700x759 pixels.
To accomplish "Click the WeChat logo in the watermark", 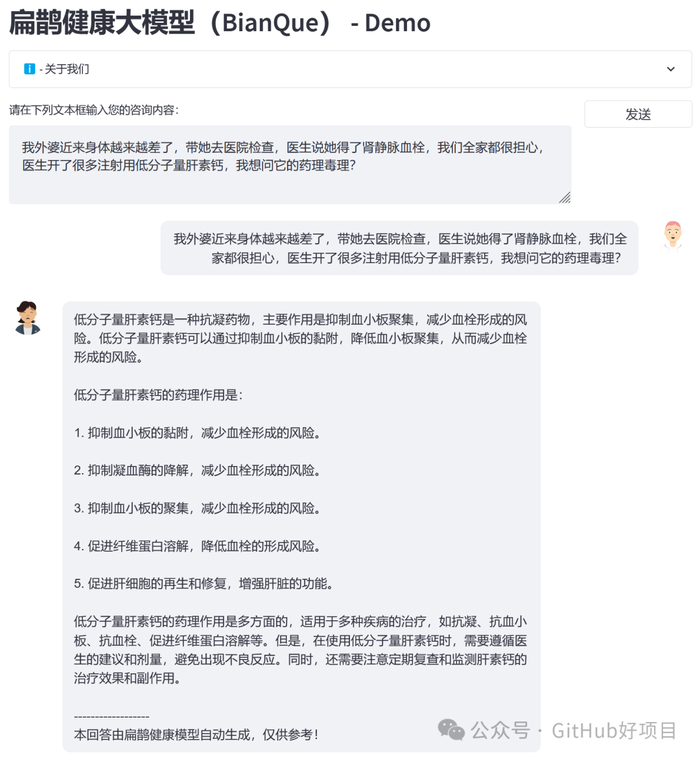I will coord(451,729).
